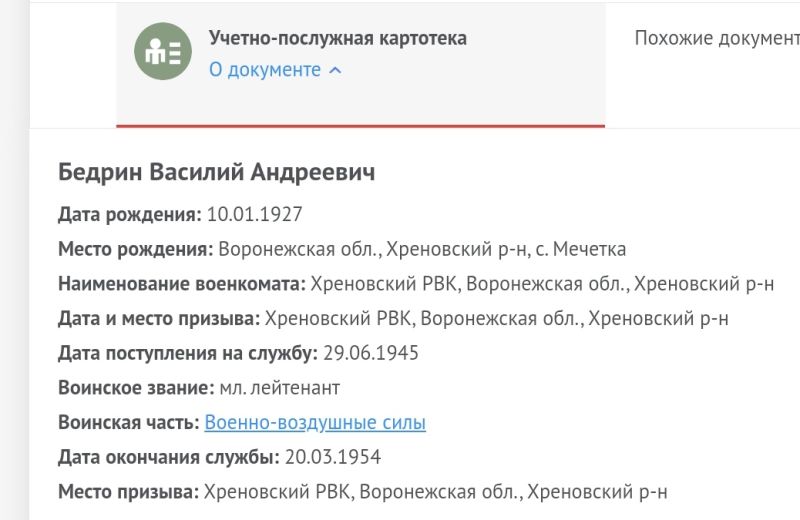Switch to the Похожие документы tab
The height and width of the screenshot is (520, 800).
point(717,38)
